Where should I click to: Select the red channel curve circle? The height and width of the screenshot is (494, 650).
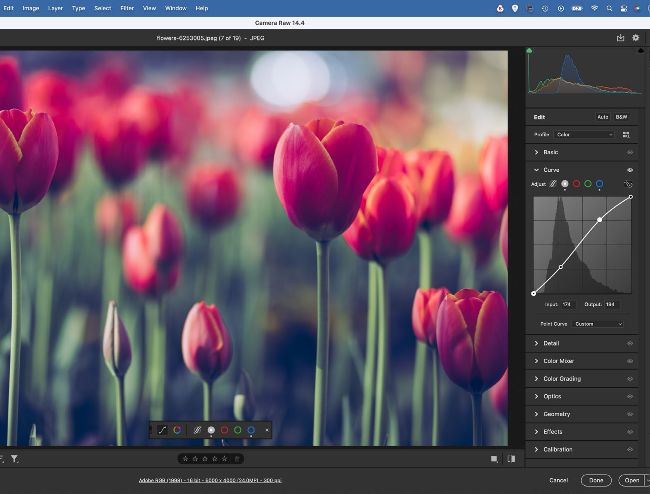tap(576, 184)
